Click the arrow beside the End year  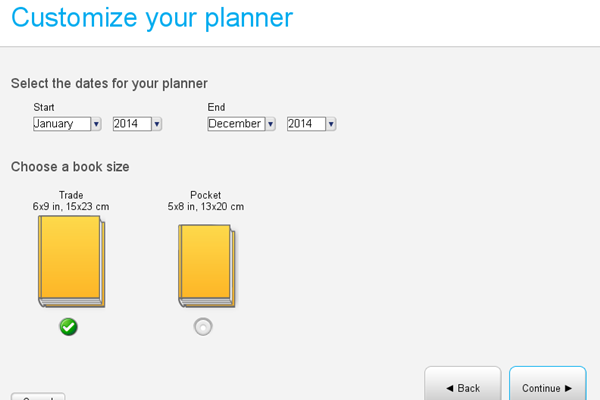(x=331, y=124)
